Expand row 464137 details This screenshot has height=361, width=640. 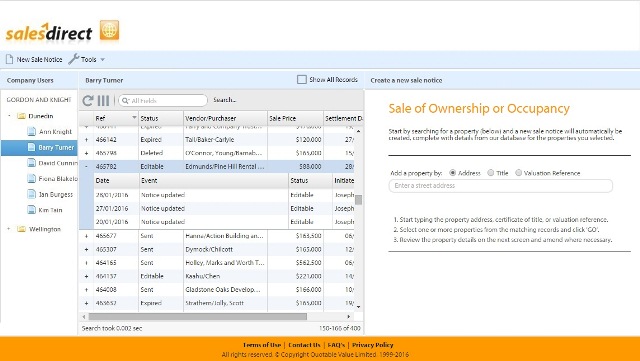tap(86, 276)
